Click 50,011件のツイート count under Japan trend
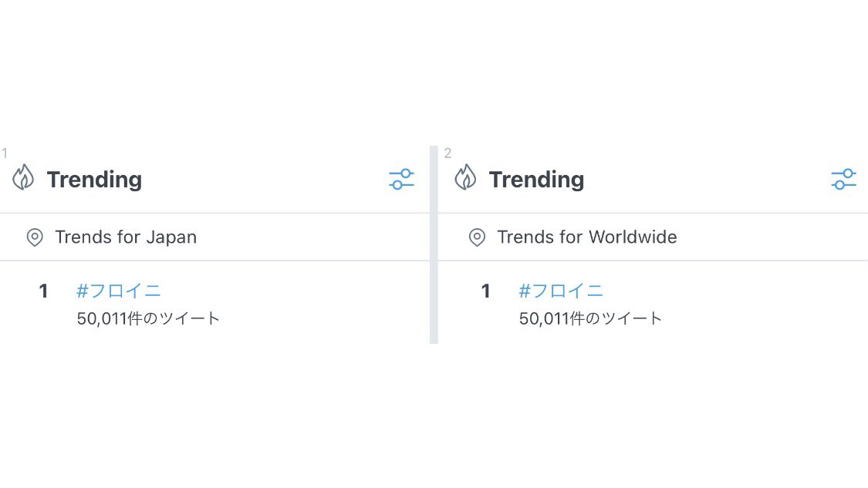The image size is (868, 488). pyautogui.click(x=148, y=318)
